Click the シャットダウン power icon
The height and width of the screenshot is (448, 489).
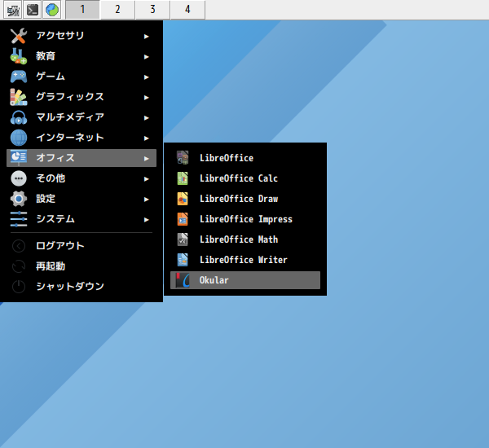(x=19, y=287)
